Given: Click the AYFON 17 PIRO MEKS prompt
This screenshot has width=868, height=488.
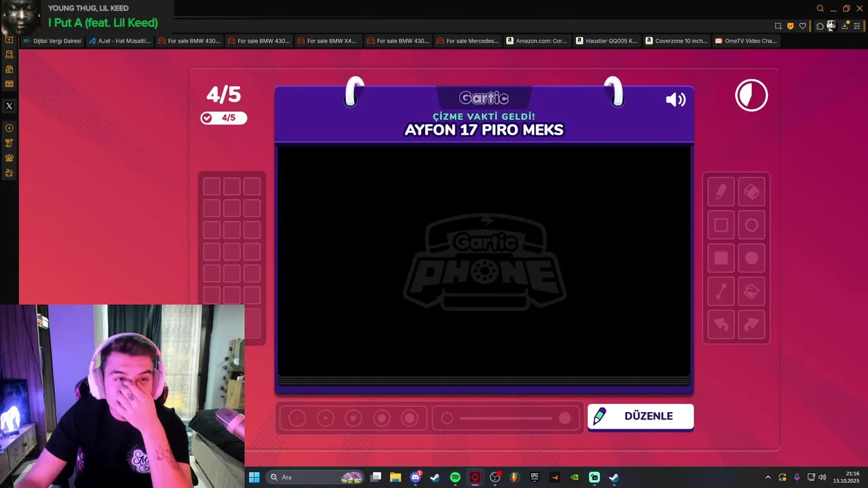Looking at the screenshot, I should (x=484, y=129).
